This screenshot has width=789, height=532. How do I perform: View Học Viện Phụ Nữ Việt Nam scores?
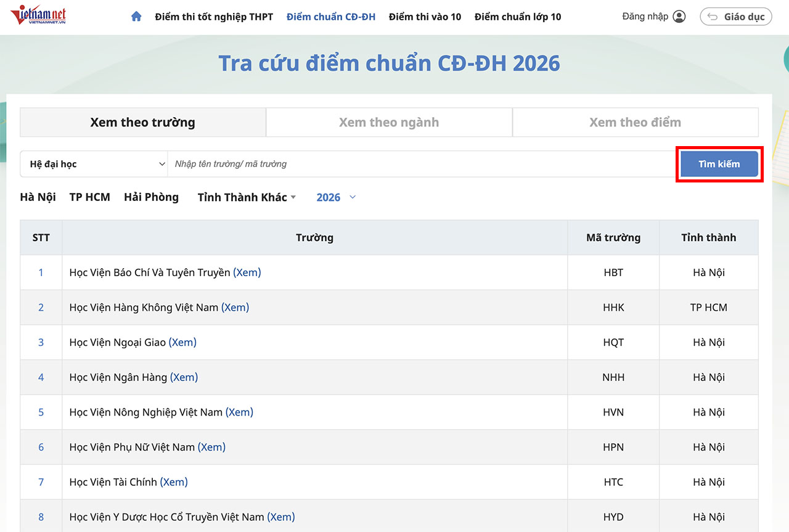[211, 447]
